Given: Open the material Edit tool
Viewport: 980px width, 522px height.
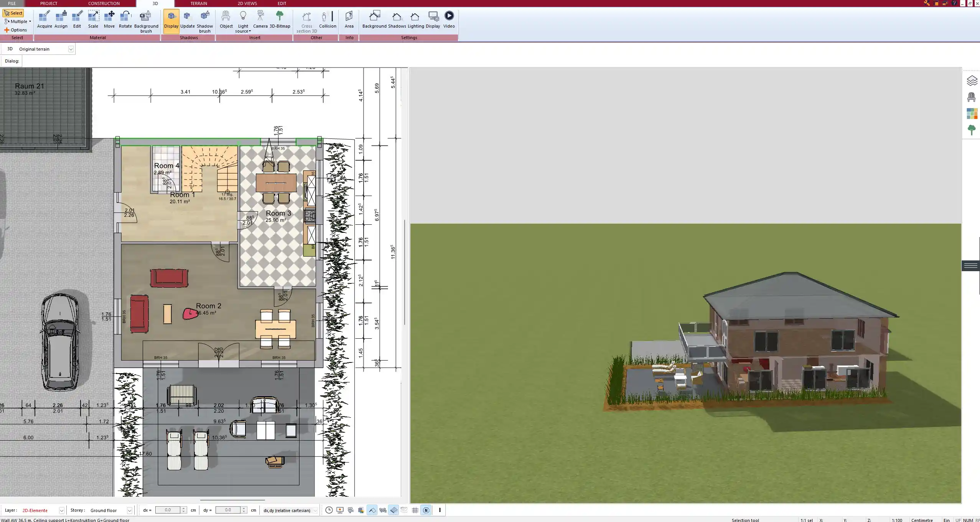Looking at the screenshot, I should [x=77, y=20].
